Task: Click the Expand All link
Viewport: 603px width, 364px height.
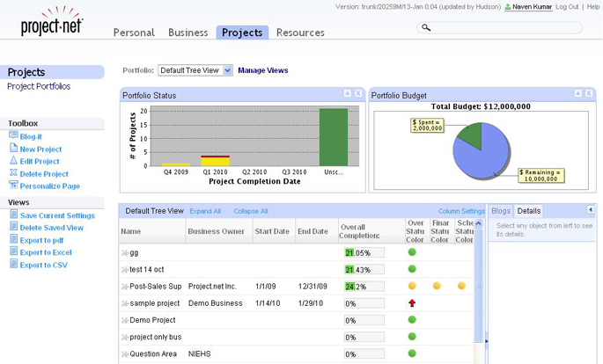Action: pos(205,211)
